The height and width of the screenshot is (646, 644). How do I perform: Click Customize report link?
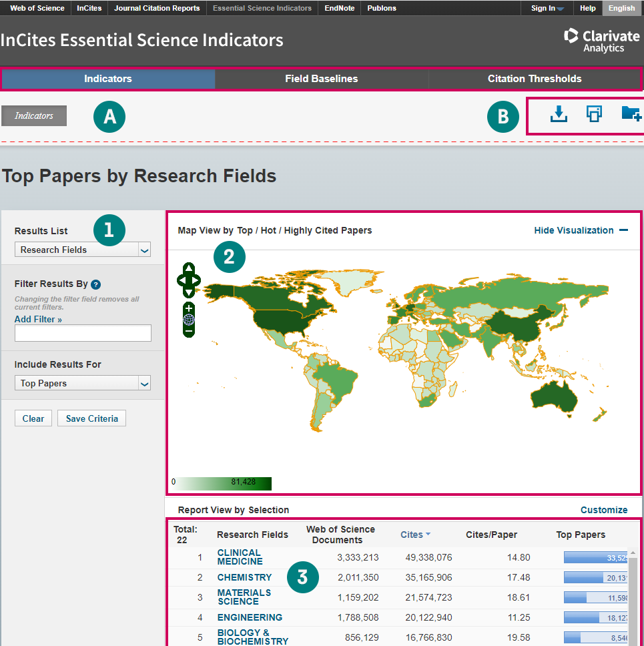click(603, 510)
